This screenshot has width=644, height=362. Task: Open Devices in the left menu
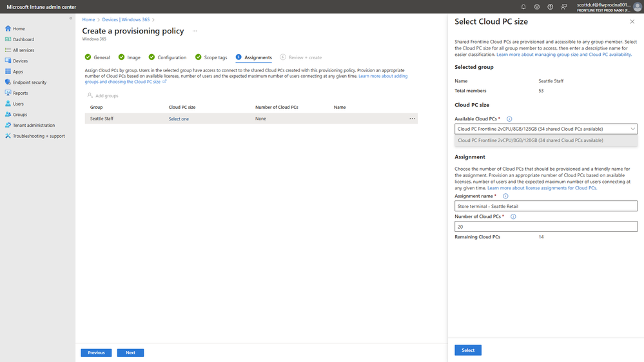(x=20, y=61)
